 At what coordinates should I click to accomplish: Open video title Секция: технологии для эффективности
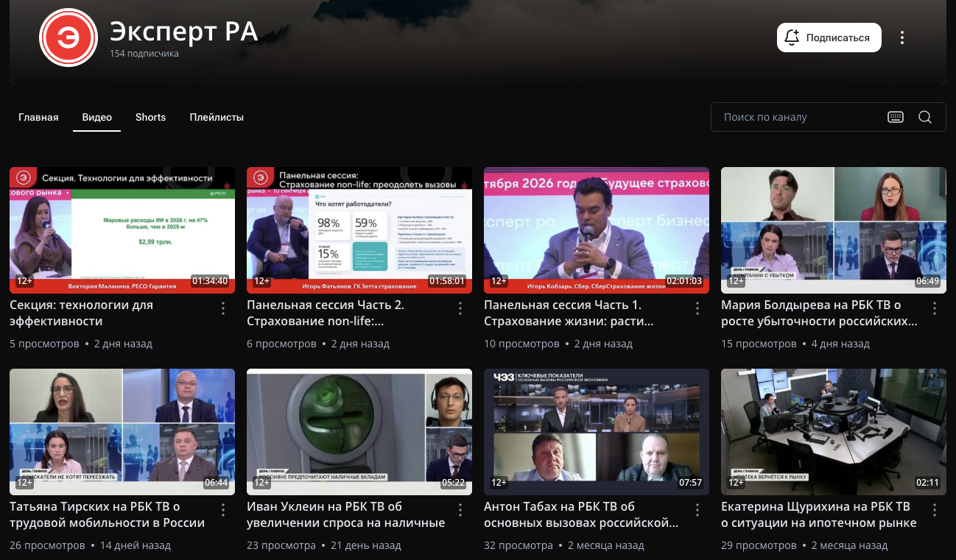click(x=82, y=313)
